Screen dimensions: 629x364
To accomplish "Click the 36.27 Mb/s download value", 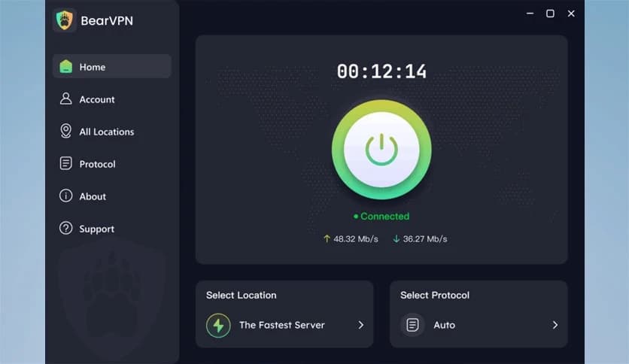I will [x=425, y=239].
